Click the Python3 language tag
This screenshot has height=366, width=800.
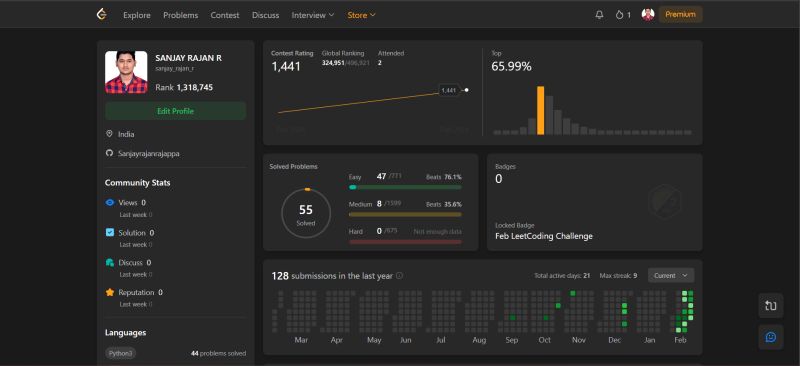coord(121,353)
